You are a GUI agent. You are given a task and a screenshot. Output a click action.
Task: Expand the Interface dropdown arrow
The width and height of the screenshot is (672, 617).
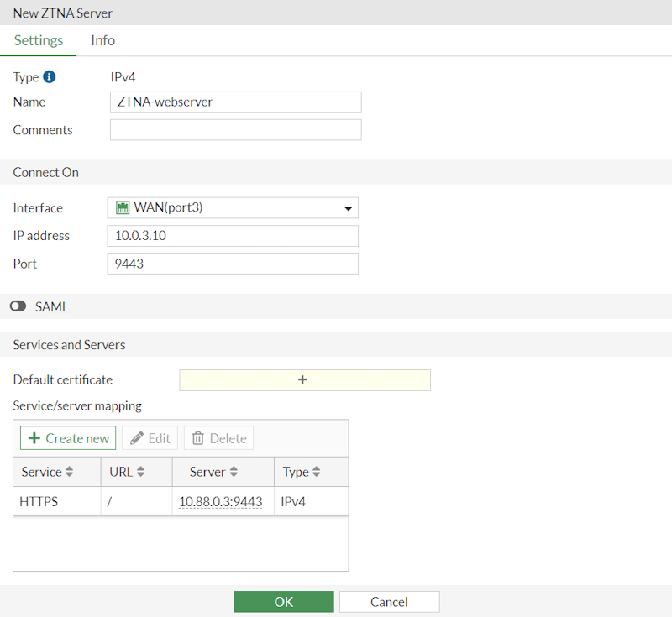(348, 209)
